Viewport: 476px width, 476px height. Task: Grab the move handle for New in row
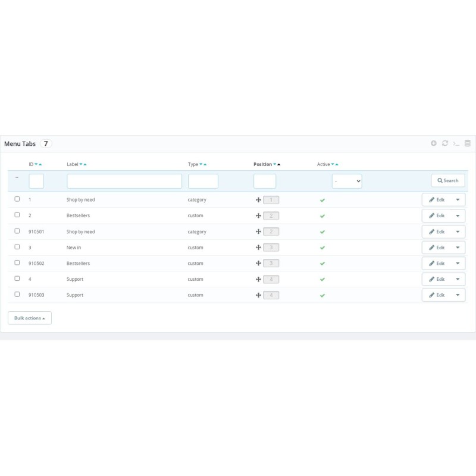[258, 248]
